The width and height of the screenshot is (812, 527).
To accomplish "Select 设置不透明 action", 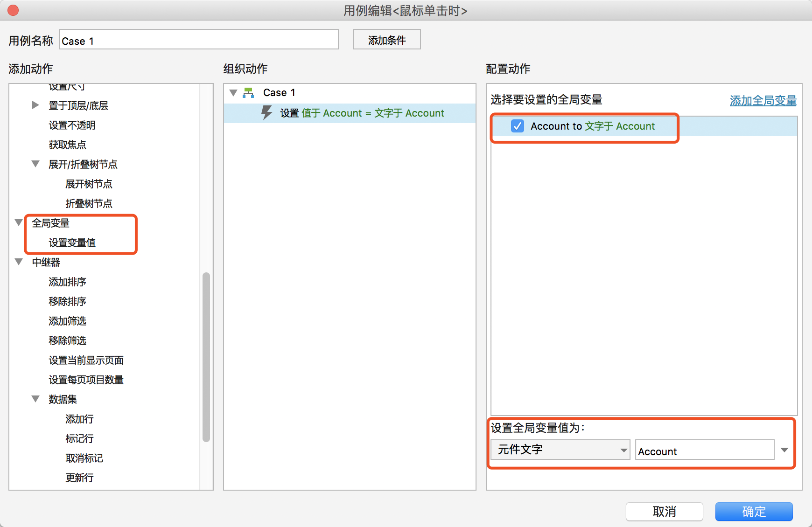I will [72, 125].
